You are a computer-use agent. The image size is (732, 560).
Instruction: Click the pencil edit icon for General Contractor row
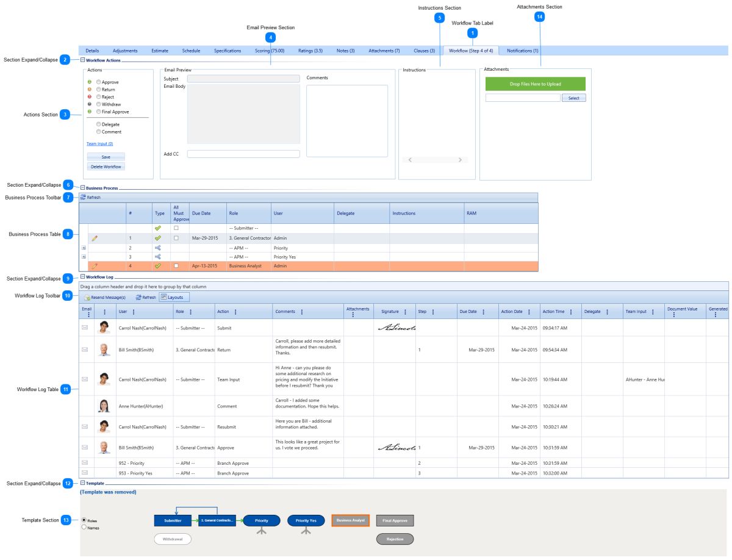click(95, 238)
